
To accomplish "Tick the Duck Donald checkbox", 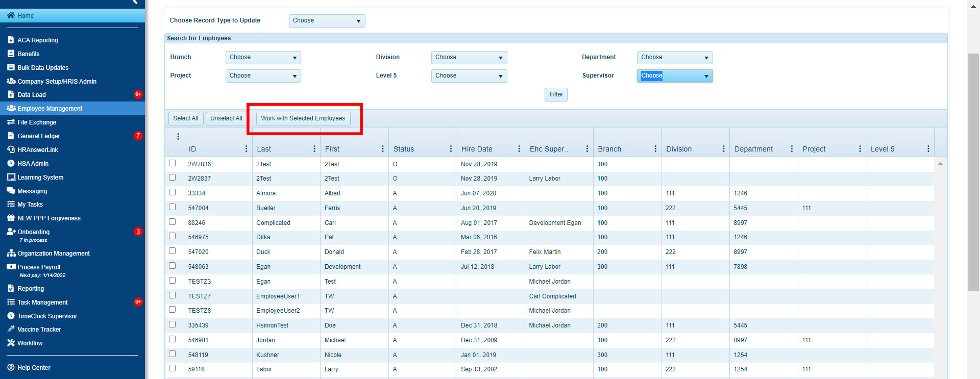I will click(172, 251).
